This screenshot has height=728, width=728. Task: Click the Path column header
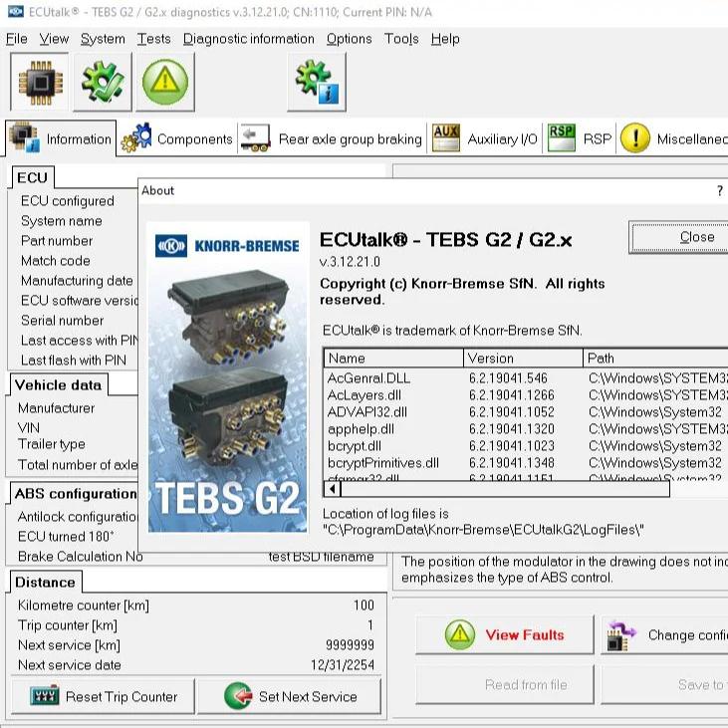pyautogui.click(x=655, y=359)
